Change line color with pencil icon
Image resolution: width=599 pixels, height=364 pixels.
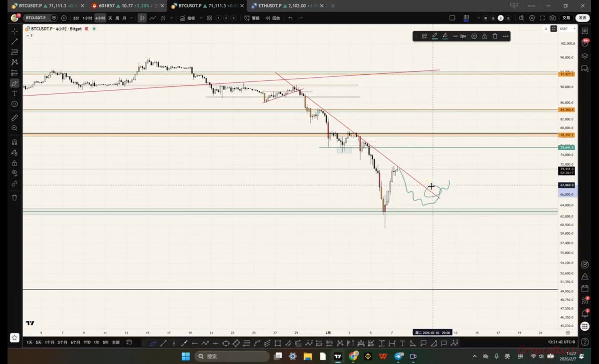(434, 36)
